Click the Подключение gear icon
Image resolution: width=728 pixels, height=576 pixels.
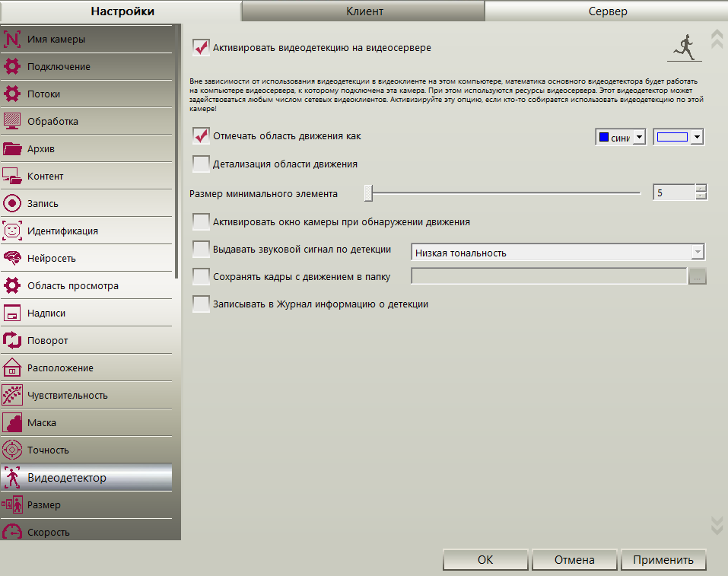point(12,66)
